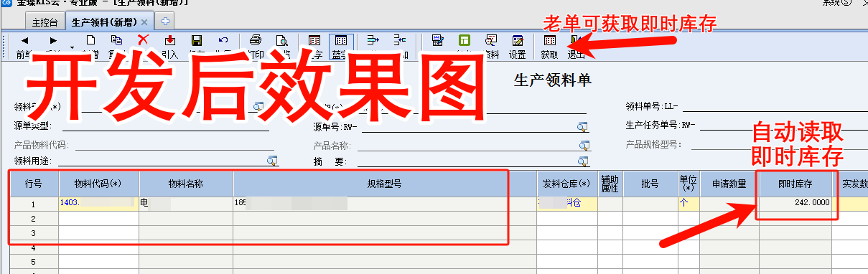The height and width of the screenshot is (274, 868).
Task: Click the 源单号 RW- input field
Action: pyautogui.click(x=470, y=126)
